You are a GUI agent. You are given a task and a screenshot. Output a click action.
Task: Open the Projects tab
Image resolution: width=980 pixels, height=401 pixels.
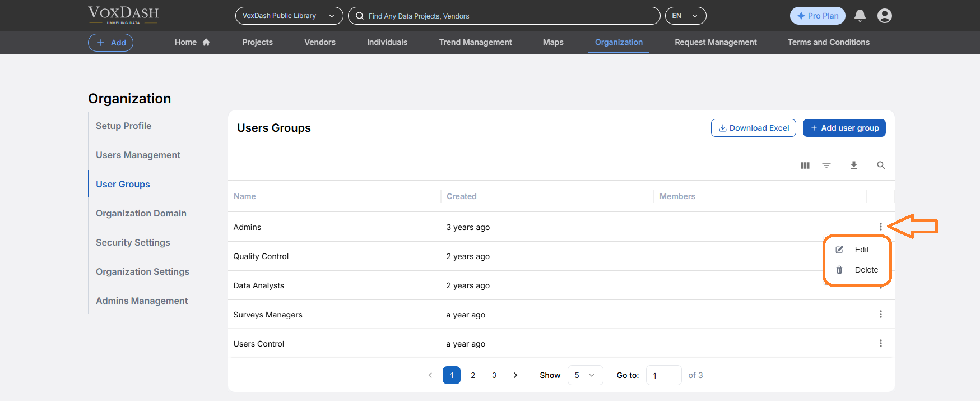point(257,42)
